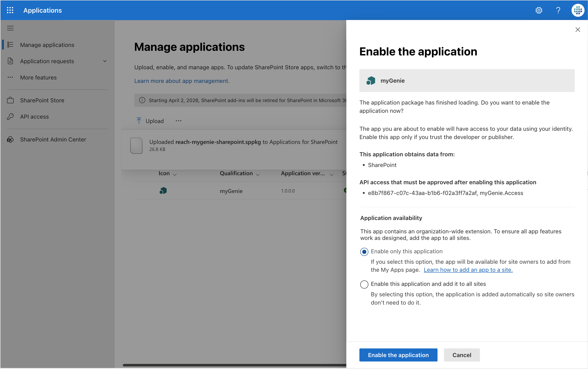
Task: Click the info icon in retirement notice
Action: tap(142, 100)
